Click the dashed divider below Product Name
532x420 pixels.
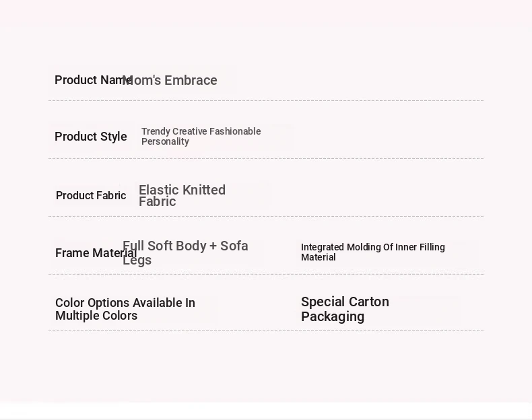tap(266, 101)
